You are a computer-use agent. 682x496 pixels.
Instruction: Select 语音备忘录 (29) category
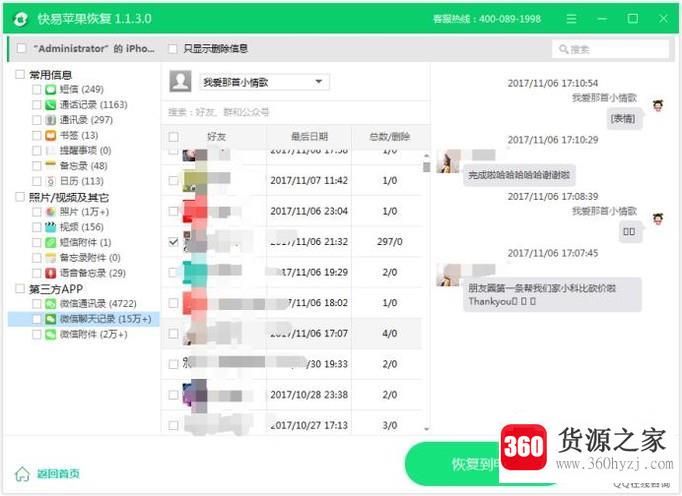click(x=93, y=273)
